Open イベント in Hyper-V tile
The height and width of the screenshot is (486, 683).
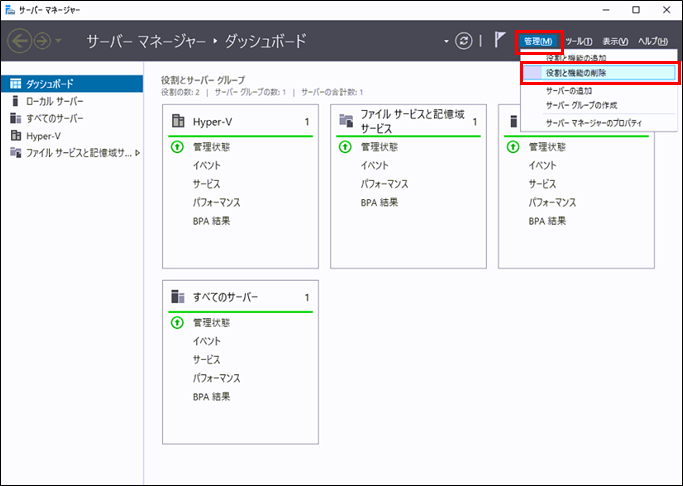(x=207, y=165)
